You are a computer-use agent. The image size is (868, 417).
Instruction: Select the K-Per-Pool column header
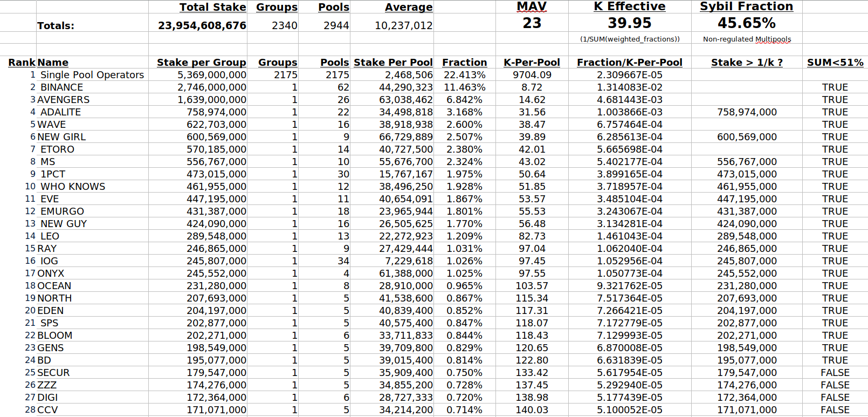532,63
